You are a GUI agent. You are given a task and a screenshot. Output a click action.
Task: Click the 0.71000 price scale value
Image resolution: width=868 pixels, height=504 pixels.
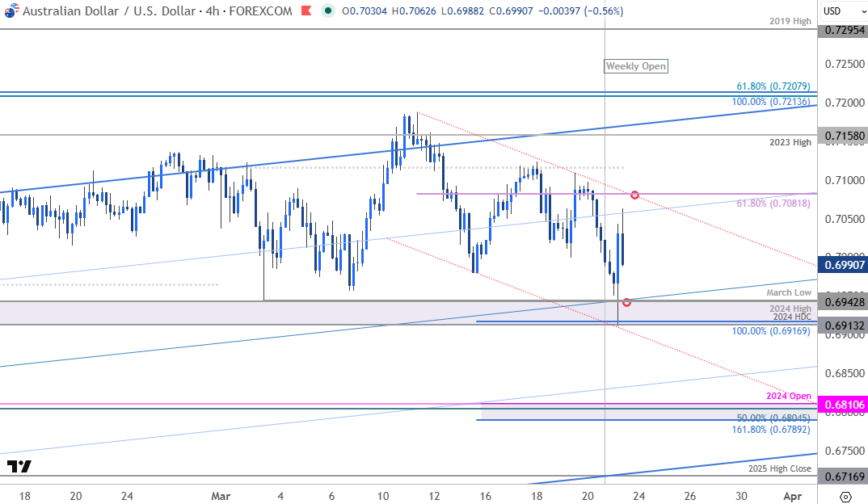point(845,180)
